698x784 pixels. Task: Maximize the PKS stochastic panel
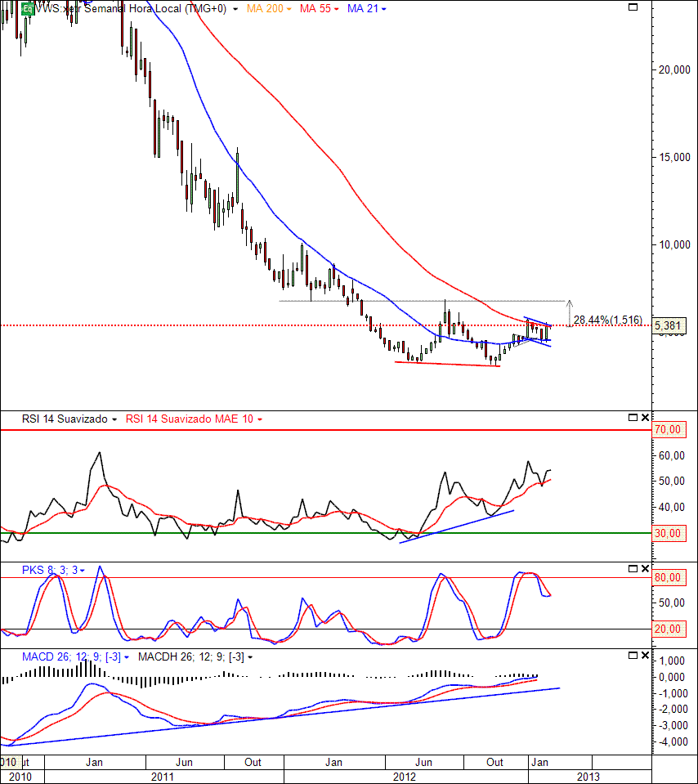click(633, 568)
